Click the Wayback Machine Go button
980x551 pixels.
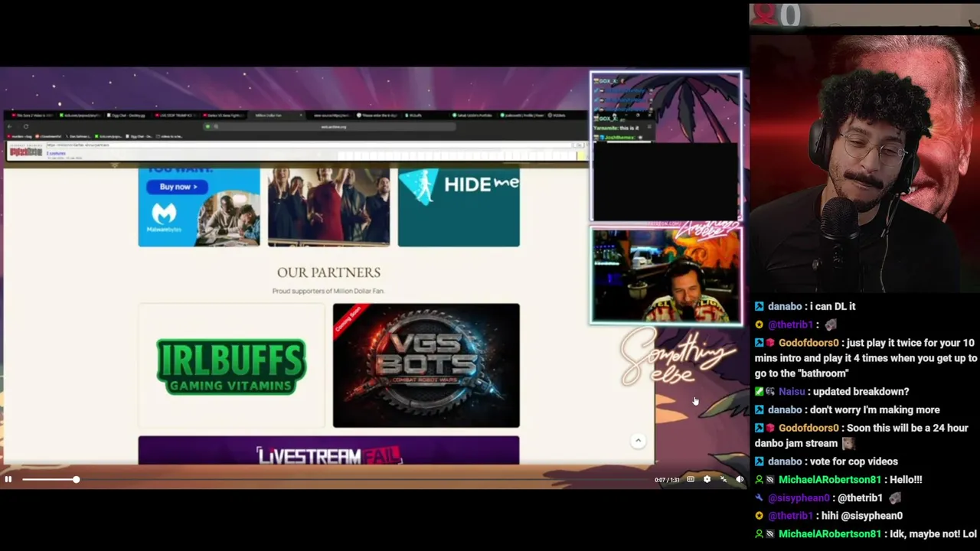click(579, 145)
